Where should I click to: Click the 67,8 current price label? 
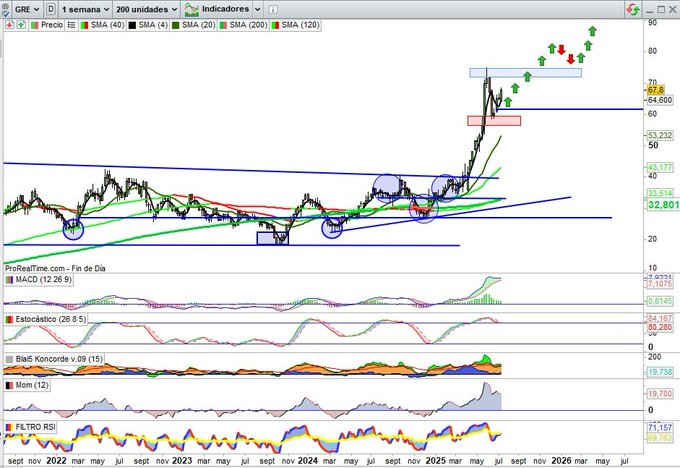coord(655,90)
